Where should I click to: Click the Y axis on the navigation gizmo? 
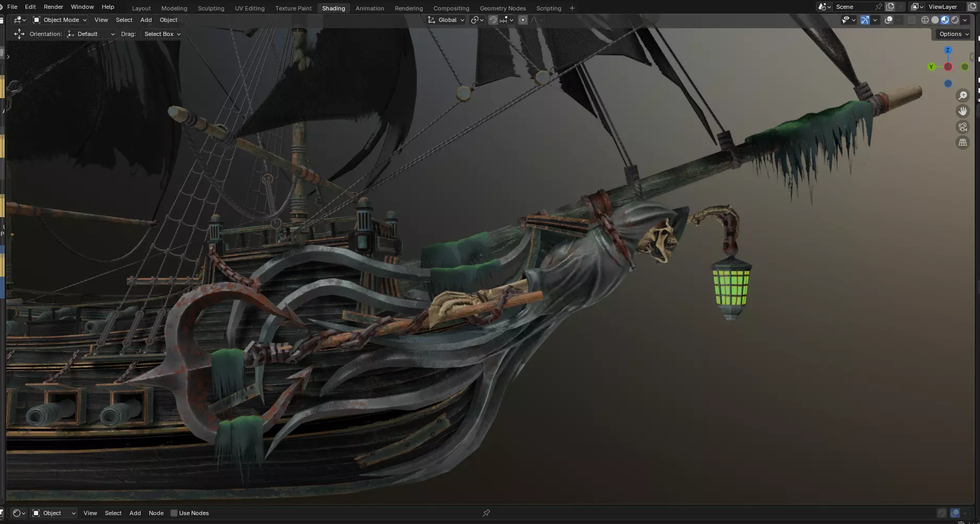click(931, 67)
